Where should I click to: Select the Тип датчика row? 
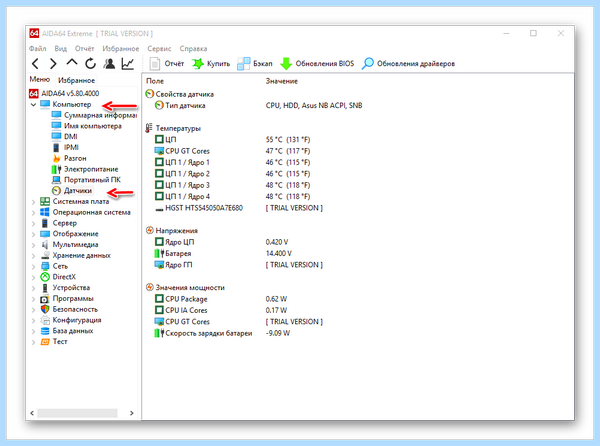tap(258, 105)
